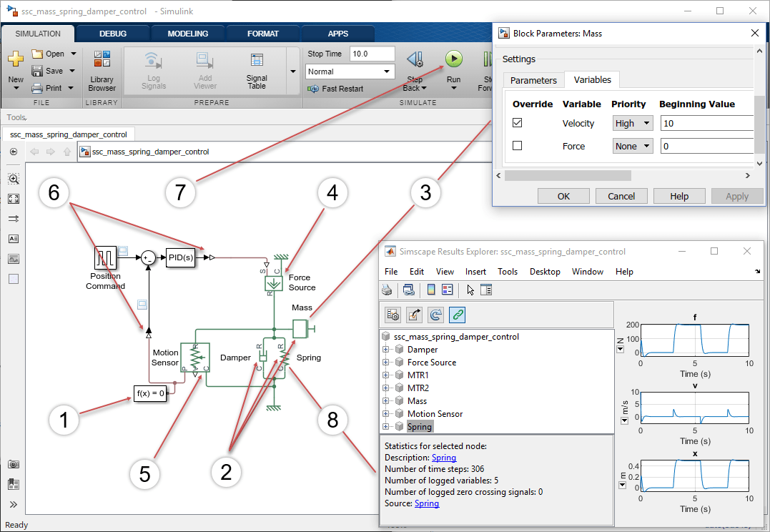
Task: Click the zoom-in magnifier in canvas sidebar
Action: [14, 179]
